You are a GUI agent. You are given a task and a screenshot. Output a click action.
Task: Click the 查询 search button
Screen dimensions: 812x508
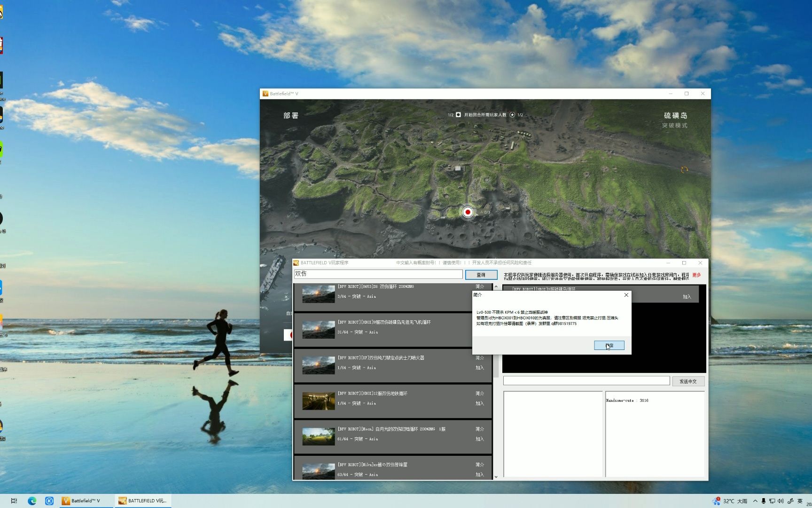tap(481, 275)
